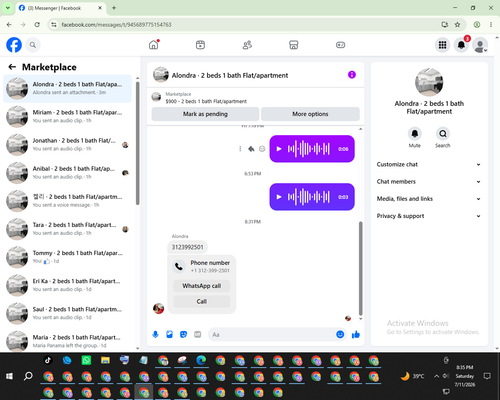Open the Saul conversation in the list

coord(67,313)
